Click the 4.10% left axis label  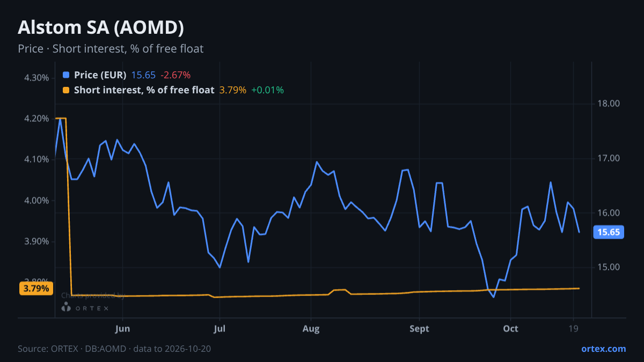pos(37,159)
